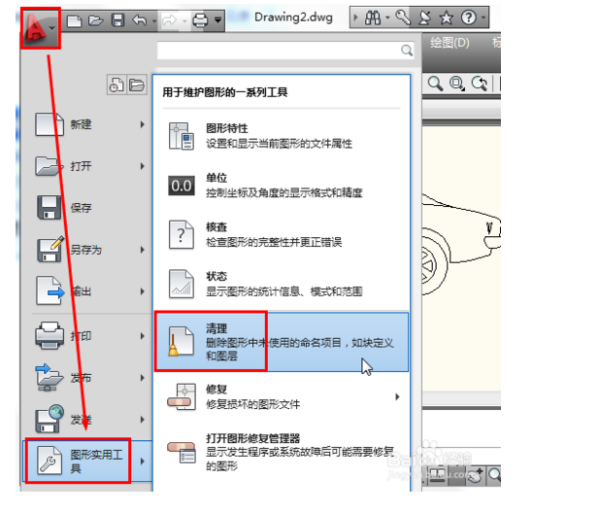Open the AutoCAD application menu button
Viewport: 600px width, 512px height.
pyautogui.click(x=40, y=28)
